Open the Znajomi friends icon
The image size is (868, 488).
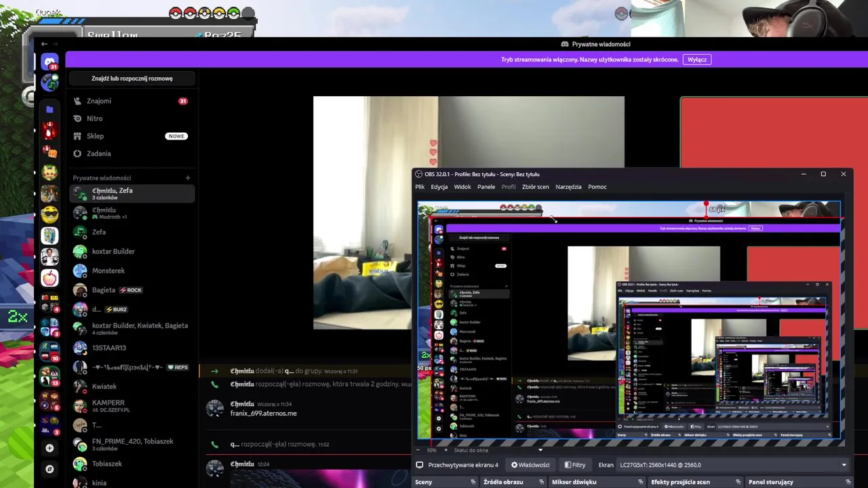tap(77, 101)
